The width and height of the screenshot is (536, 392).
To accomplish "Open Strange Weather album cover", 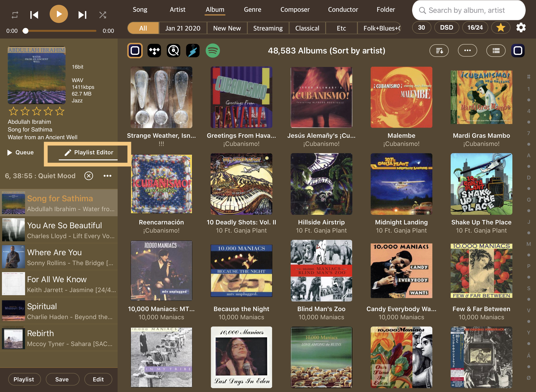I will tap(161, 97).
